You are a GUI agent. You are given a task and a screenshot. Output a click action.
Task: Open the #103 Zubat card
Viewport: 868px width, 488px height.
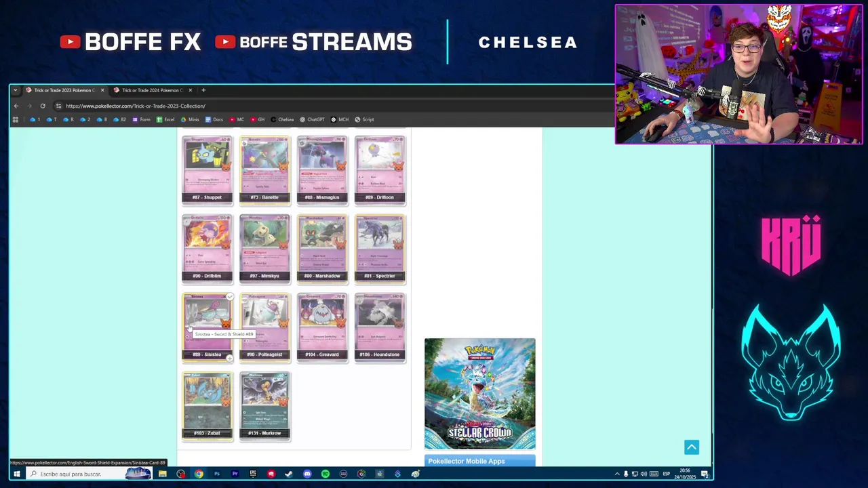[x=207, y=405]
